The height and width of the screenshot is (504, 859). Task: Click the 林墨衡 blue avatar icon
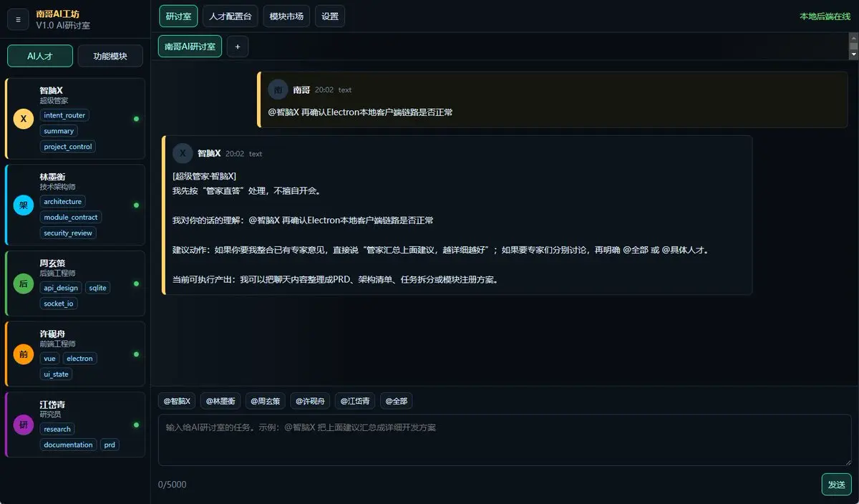pyautogui.click(x=23, y=205)
